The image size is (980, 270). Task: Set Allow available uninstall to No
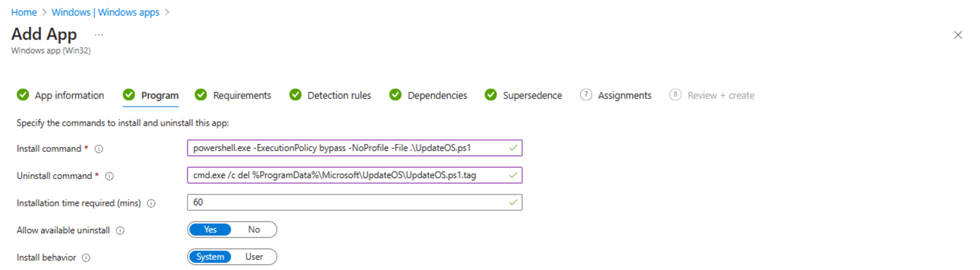254,230
